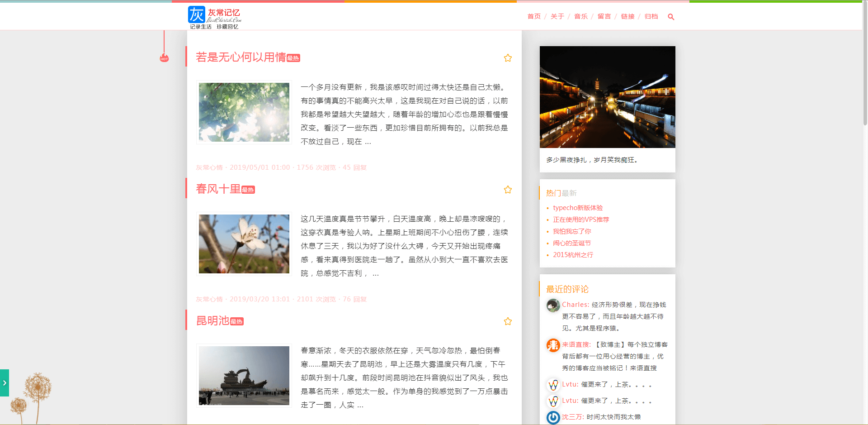Click the search icon in the navigation bar
The image size is (868, 425).
[671, 17]
